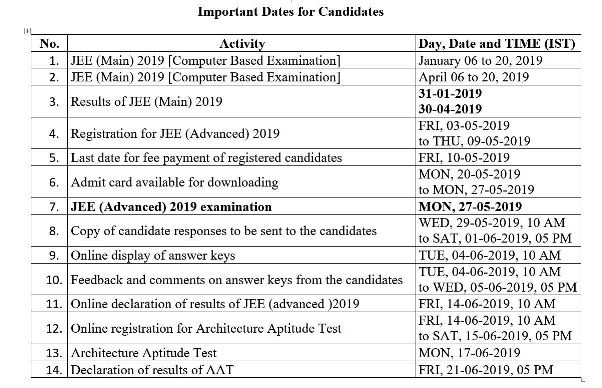Click Online declaration of results row
This screenshot has height=388, width=602.
pyautogui.click(x=306, y=304)
